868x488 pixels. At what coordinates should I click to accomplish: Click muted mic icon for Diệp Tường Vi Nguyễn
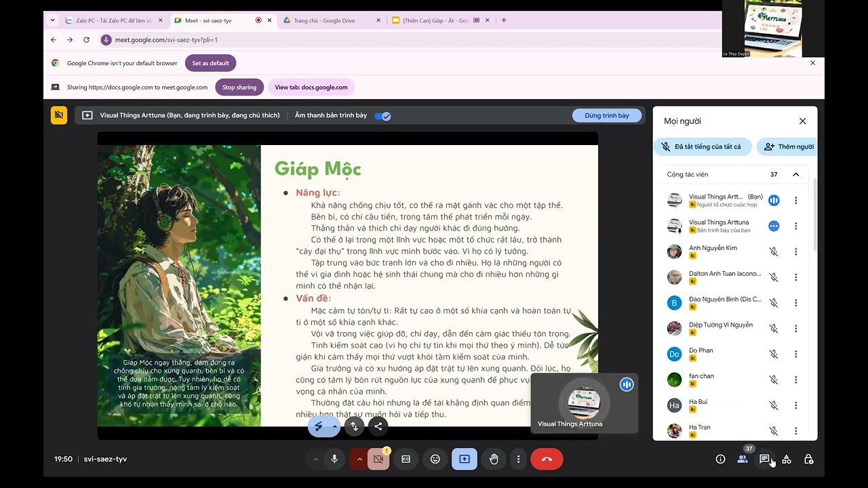point(774,328)
